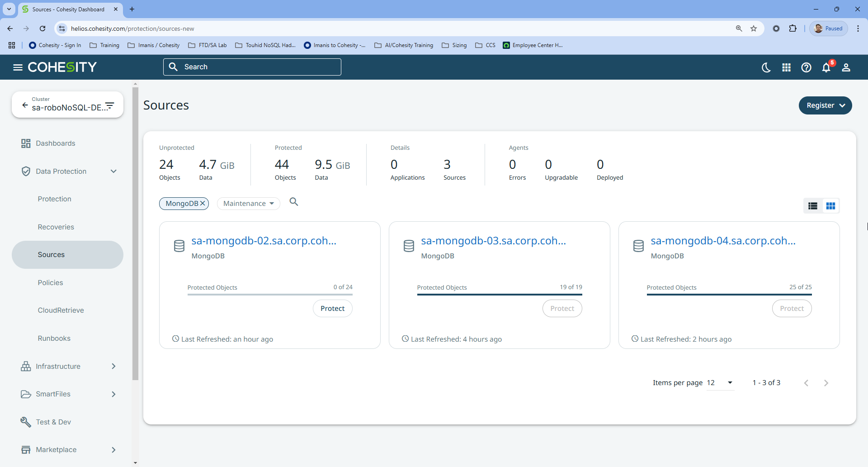Image resolution: width=868 pixels, height=467 pixels.
Task: Open new browser tab
Action: pos(132,9)
